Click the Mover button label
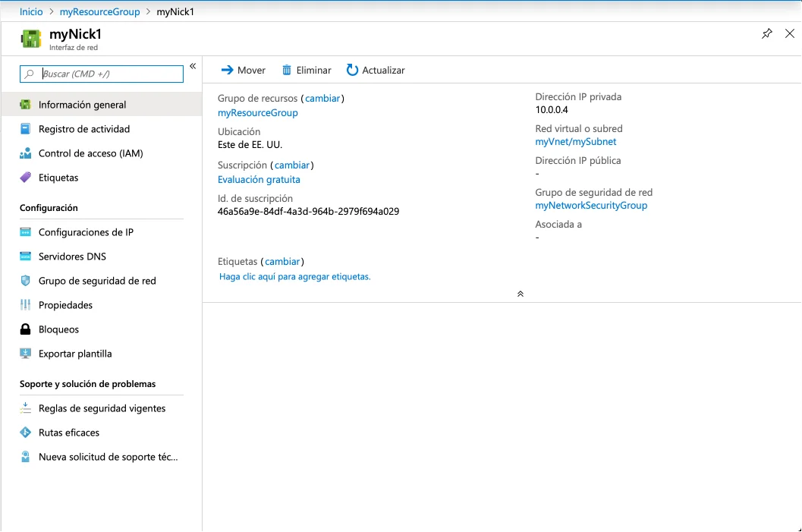The width and height of the screenshot is (802, 532). [251, 70]
